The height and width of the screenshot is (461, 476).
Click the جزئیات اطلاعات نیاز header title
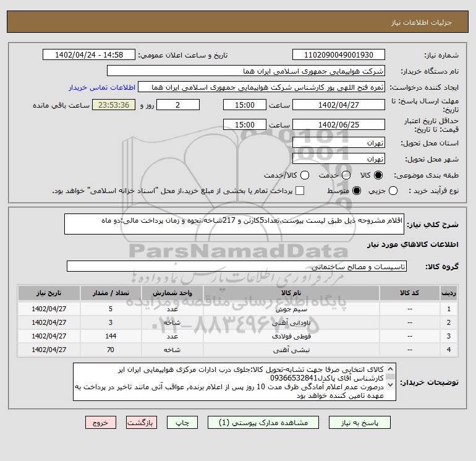422,22
